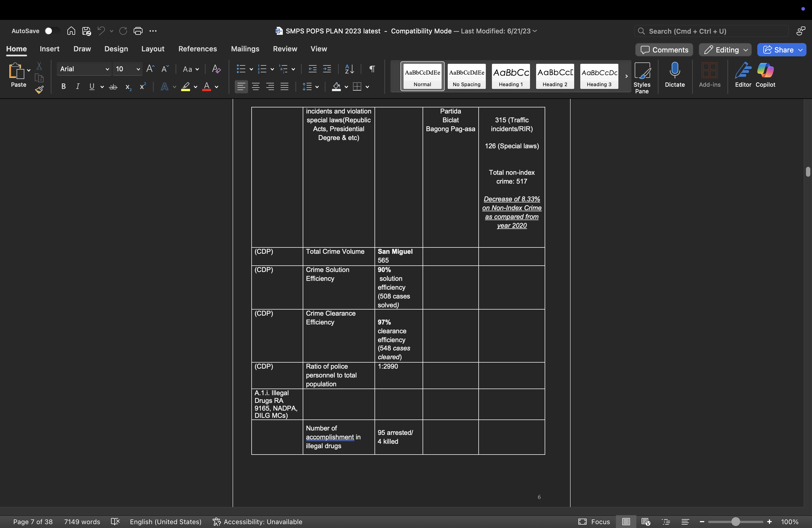Toggle subscript formatting

pyautogui.click(x=128, y=87)
